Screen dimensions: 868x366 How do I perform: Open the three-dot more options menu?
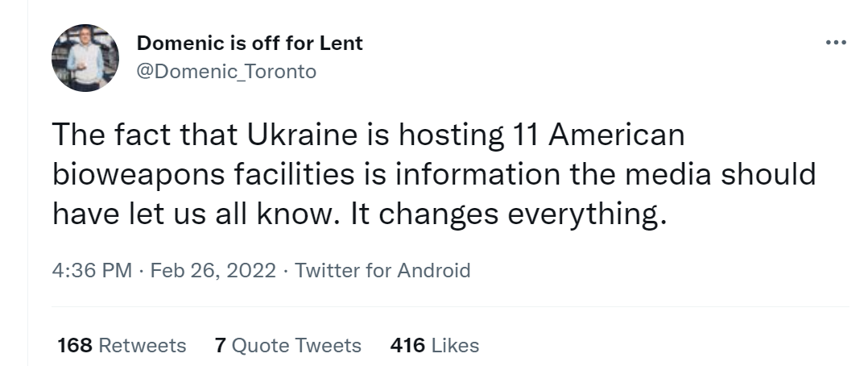pos(835,43)
